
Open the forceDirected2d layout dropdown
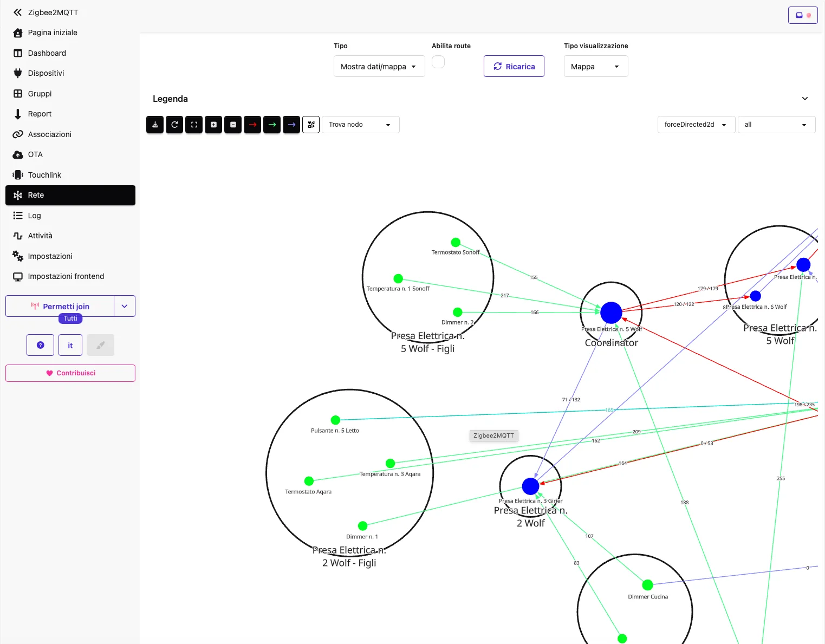click(697, 125)
